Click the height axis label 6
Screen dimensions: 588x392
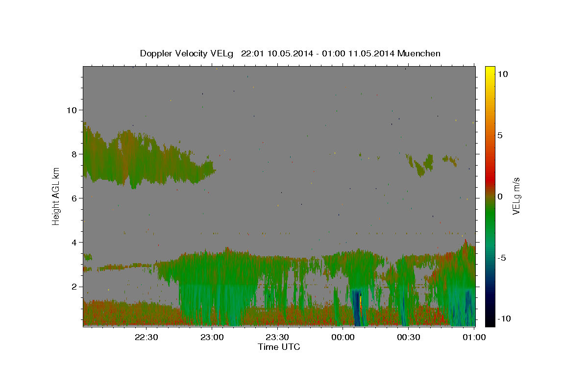coord(75,198)
